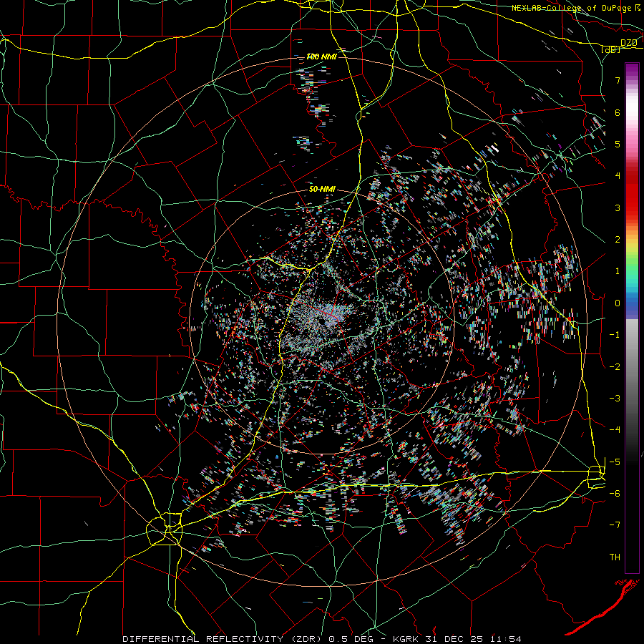The height and width of the screenshot is (644, 644).
Task: Click the -1 value on the color scale
Action: click(615, 335)
